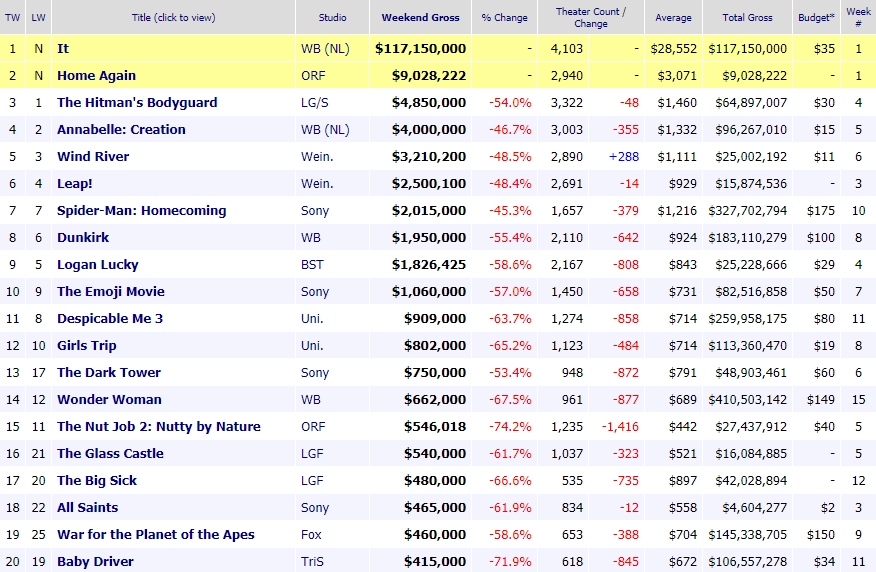This screenshot has width=876, height=572.
Task: Open 'The Big Sick' title link
Action: [x=97, y=480]
